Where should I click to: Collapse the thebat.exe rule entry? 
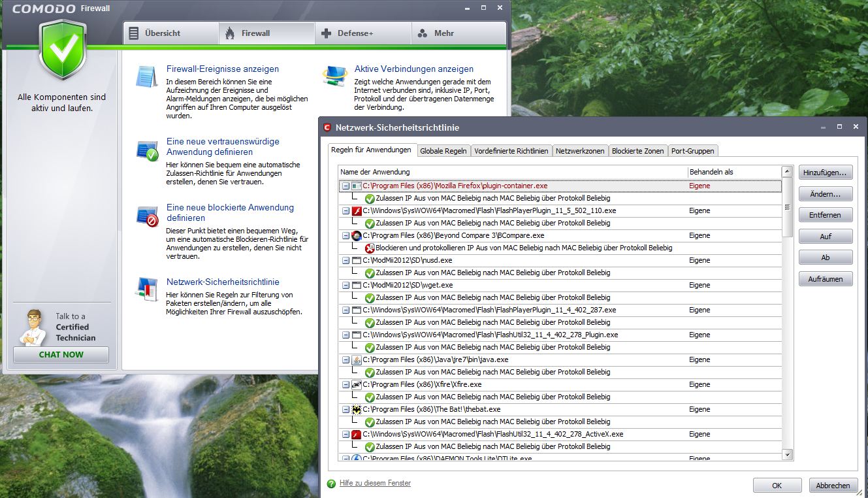coord(346,410)
